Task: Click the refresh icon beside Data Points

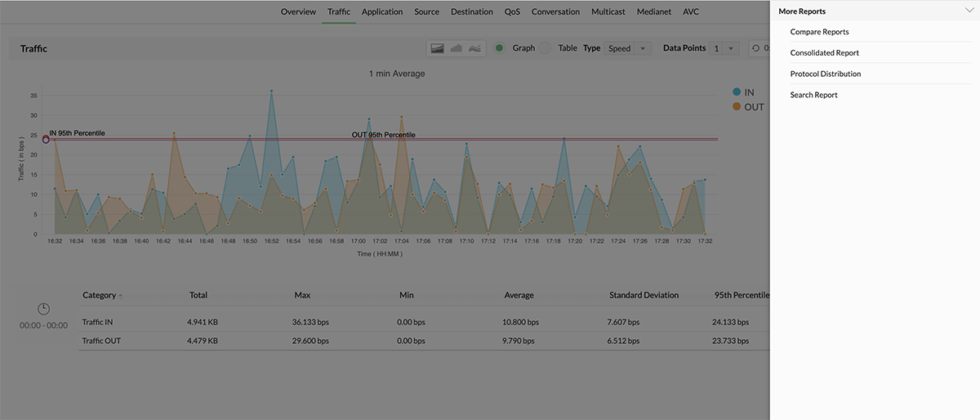Action: pyautogui.click(x=756, y=48)
